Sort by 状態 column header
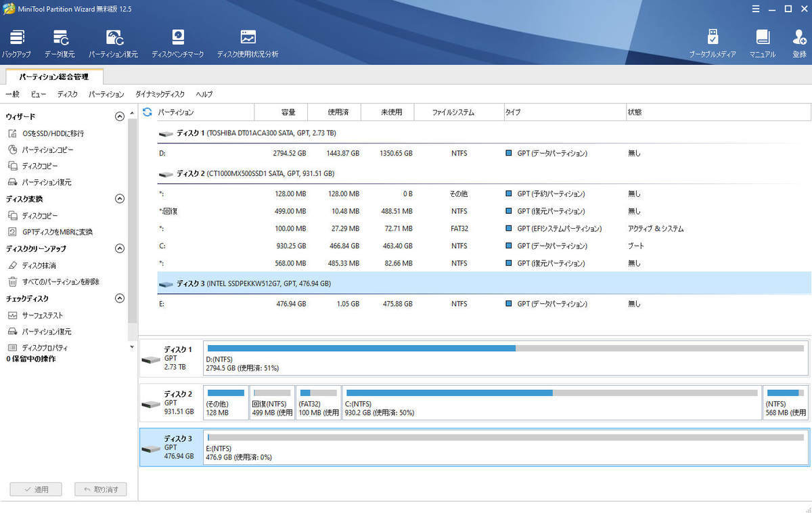The height and width of the screenshot is (513, 812). coord(719,112)
